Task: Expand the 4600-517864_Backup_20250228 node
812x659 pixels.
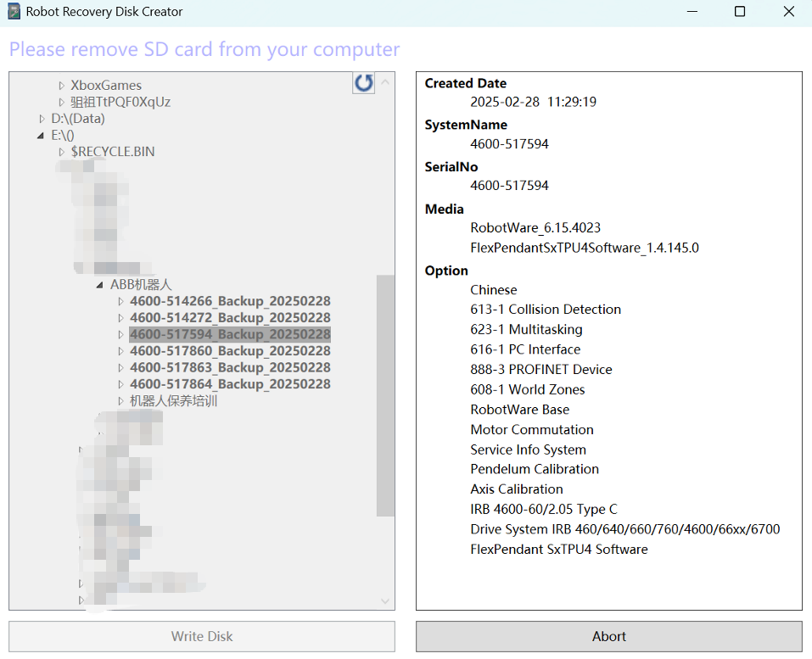Action: (x=120, y=384)
